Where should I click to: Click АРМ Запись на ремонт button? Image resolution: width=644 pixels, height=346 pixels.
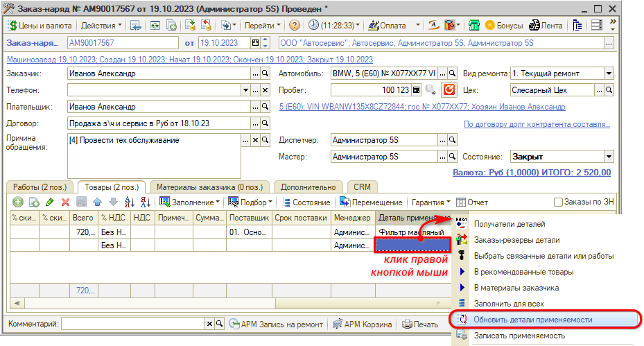point(276,325)
